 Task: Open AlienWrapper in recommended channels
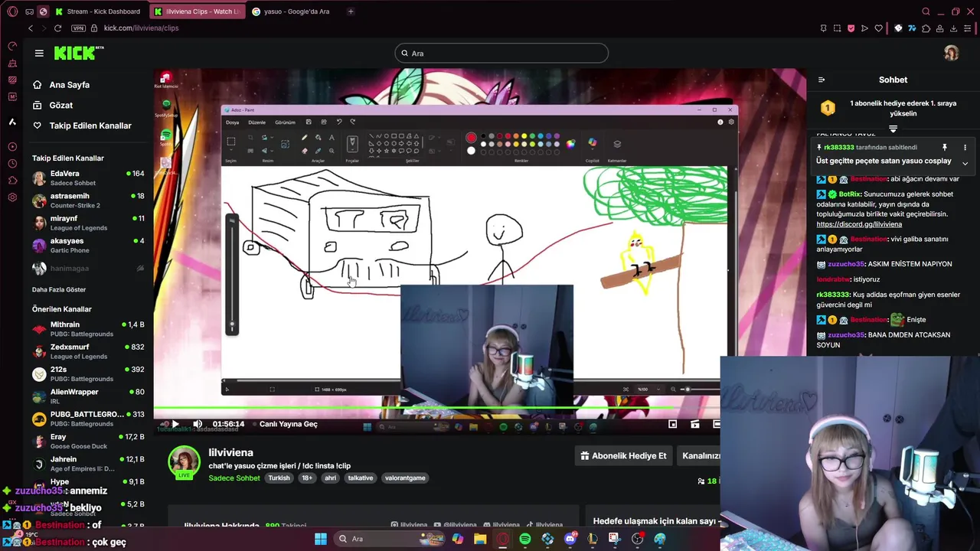88,396
